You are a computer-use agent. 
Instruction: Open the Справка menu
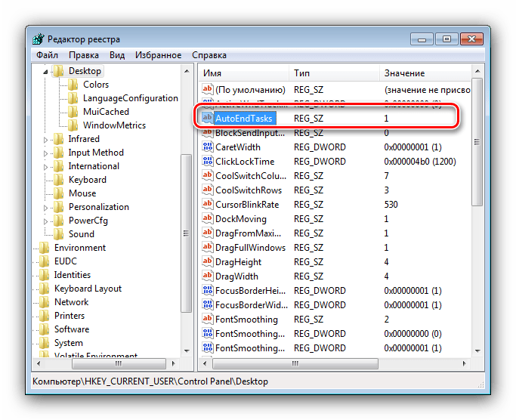point(209,55)
